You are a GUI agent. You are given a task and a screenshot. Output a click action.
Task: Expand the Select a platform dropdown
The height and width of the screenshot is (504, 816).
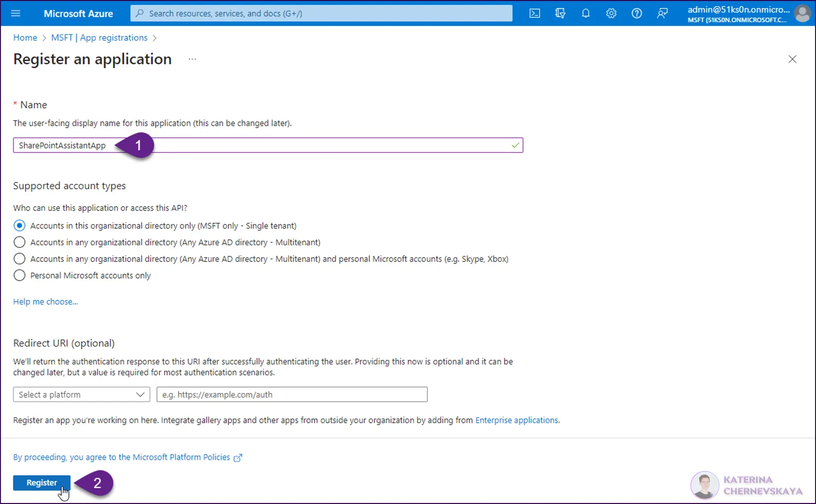[x=82, y=394]
